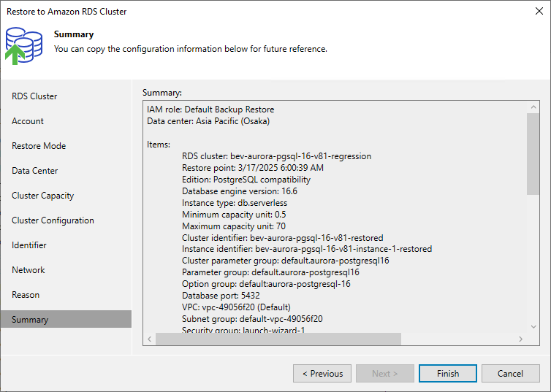Finish the restore wizard
Viewport: 551px width, 392px height.
[x=448, y=374]
